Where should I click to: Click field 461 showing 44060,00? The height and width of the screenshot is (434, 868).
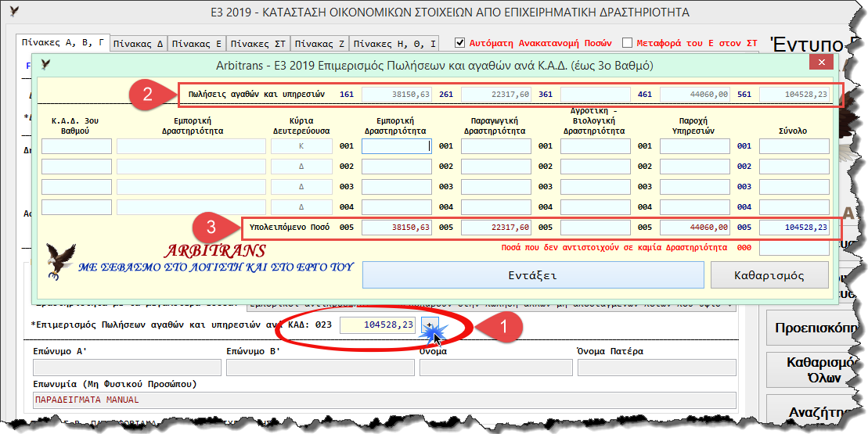[695, 95]
